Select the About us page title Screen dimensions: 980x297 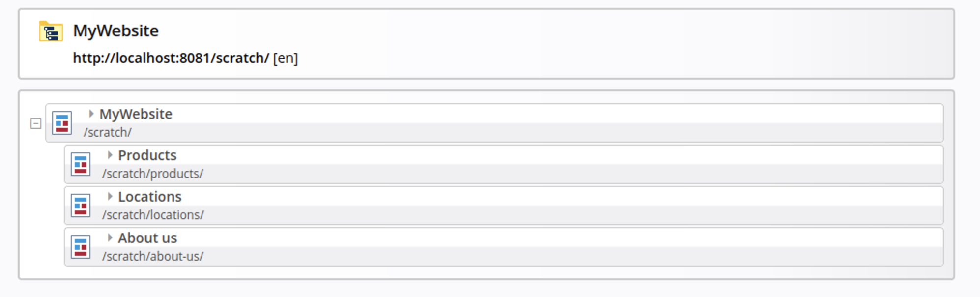147,238
